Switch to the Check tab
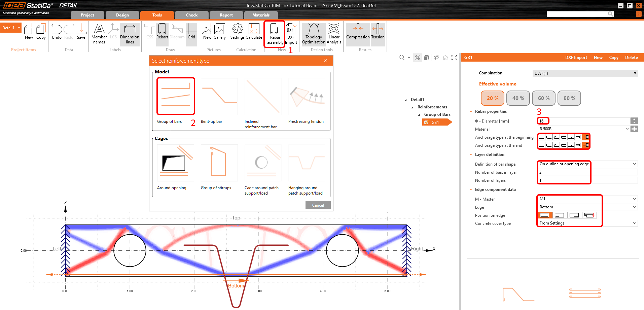644x310 pixels. tap(191, 15)
